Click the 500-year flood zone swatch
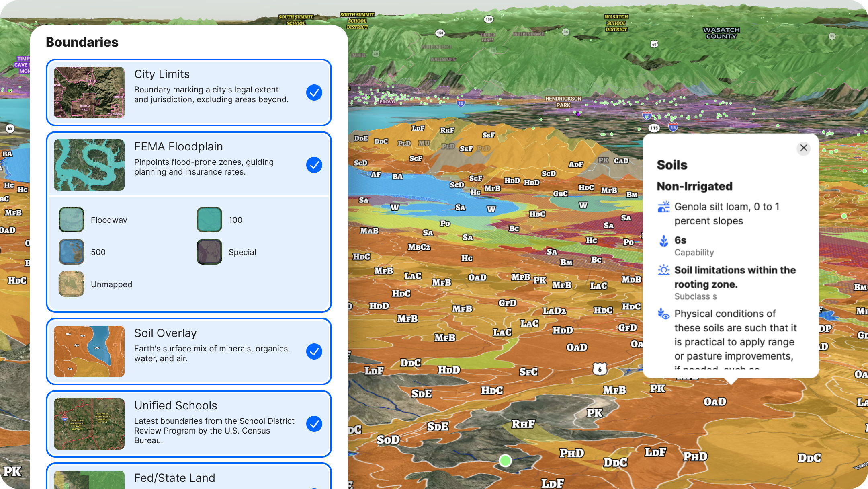Screen dimensions: 868x489 72,252
